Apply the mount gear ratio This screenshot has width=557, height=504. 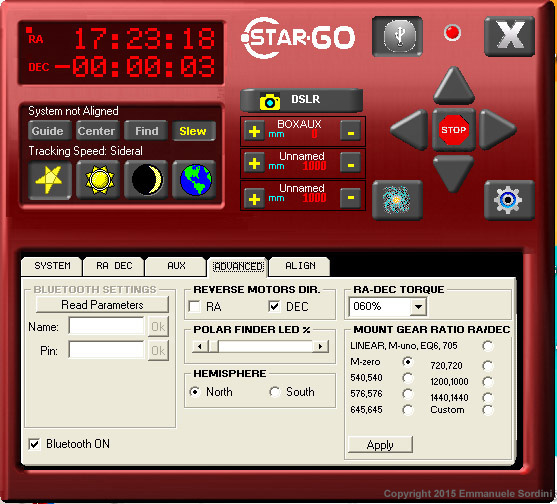tap(380, 445)
